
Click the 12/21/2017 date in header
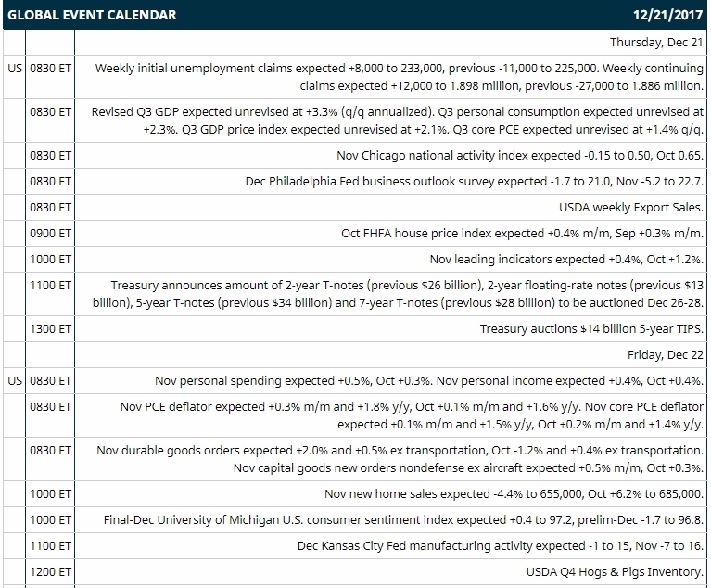tap(667, 15)
